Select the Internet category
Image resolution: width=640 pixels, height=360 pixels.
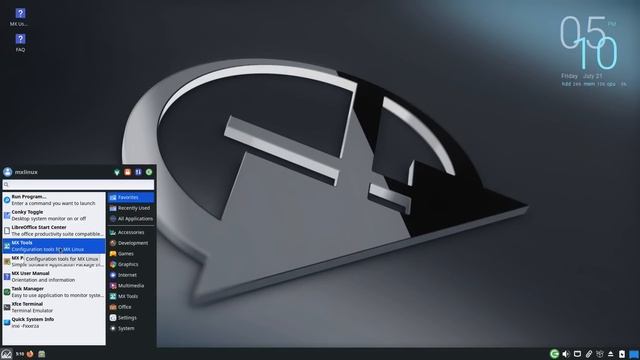click(x=131, y=275)
